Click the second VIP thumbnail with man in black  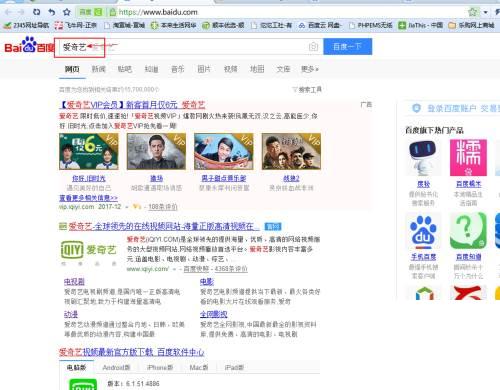tap(156, 151)
